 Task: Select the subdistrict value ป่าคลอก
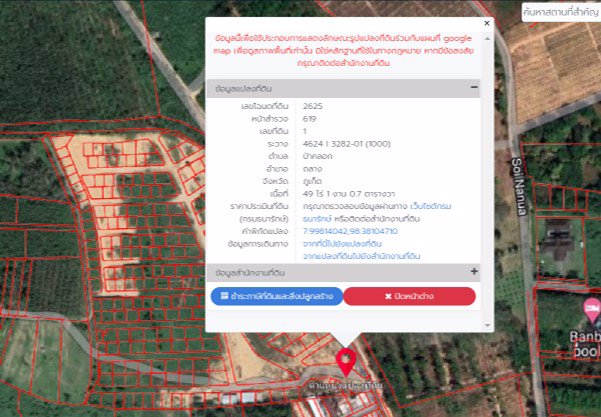[x=317, y=156]
